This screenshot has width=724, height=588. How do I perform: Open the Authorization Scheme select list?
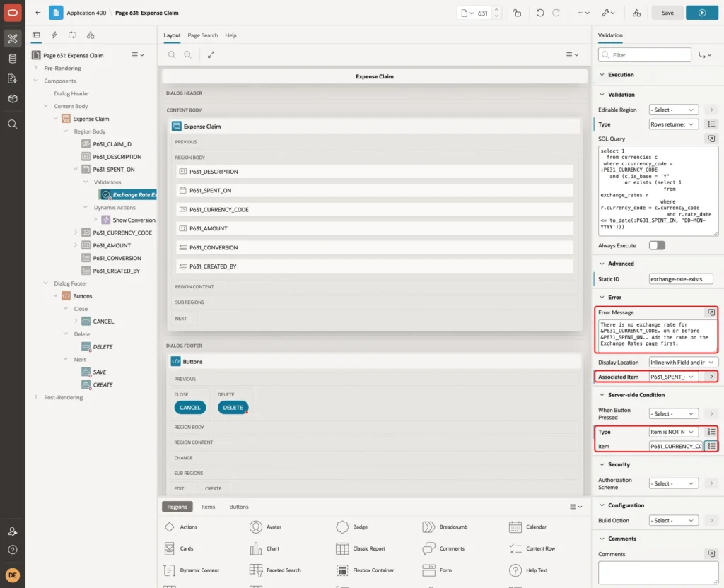pyautogui.click(x=673, y=483)
